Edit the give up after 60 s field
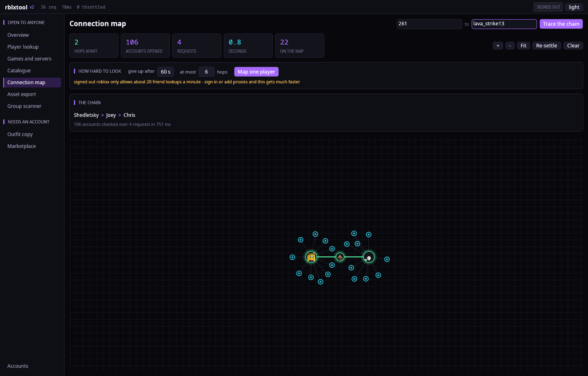Screen dimensions: 588x376 [166, 72]
